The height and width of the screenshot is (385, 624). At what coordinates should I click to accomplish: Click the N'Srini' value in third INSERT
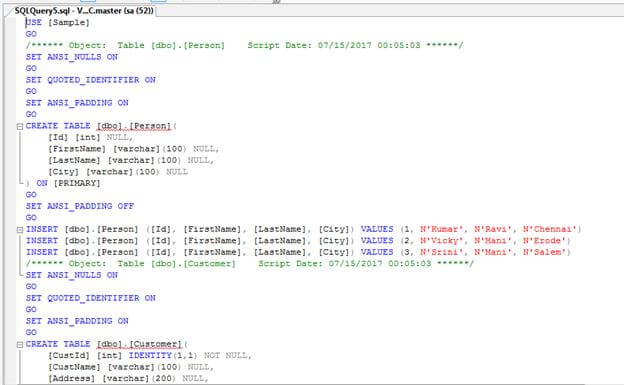coord(441,252)
